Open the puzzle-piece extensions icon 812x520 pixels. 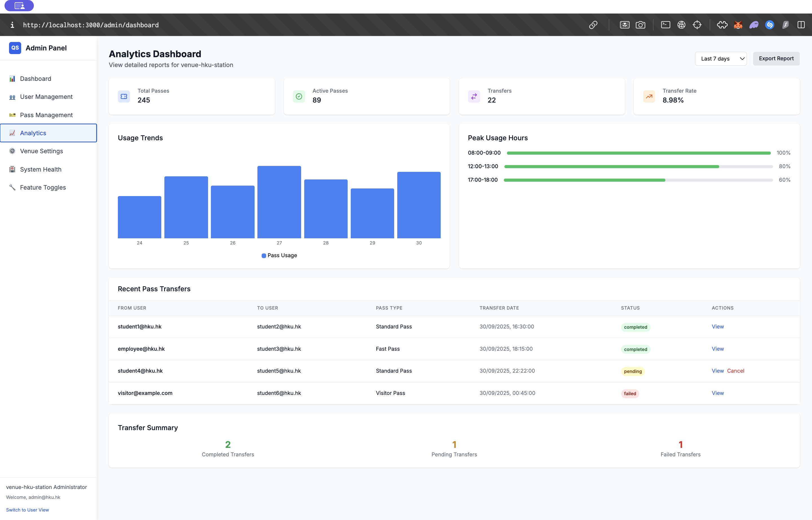click(x=722, y=25)
